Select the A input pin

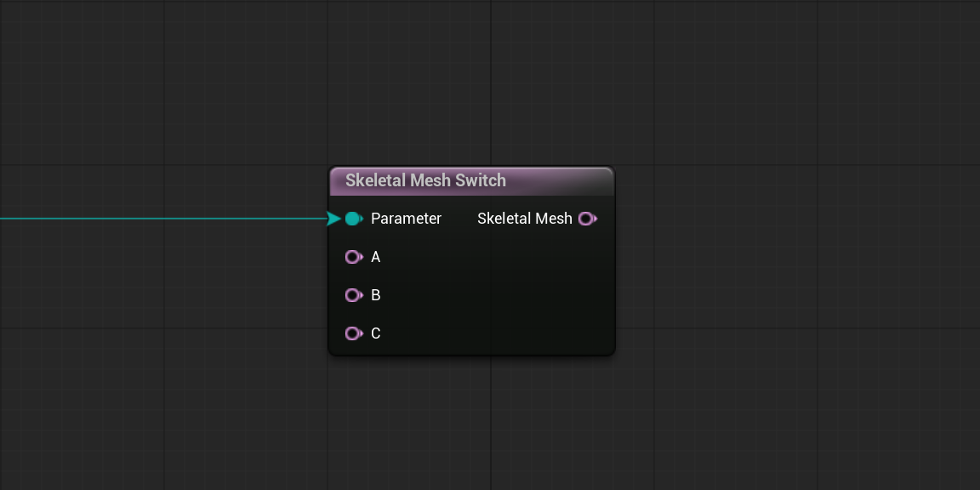pyautogui.click(x=354, y=257)
